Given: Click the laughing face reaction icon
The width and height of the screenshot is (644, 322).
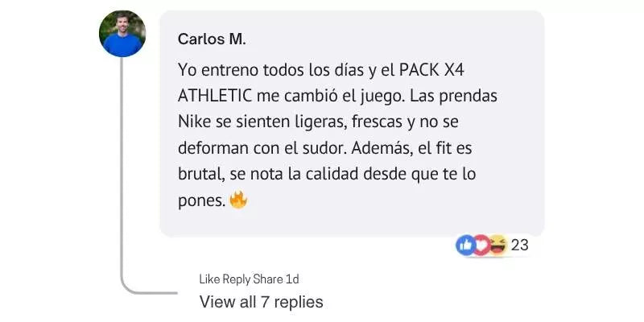Looking at the screenshot, I should coord(498,246).
